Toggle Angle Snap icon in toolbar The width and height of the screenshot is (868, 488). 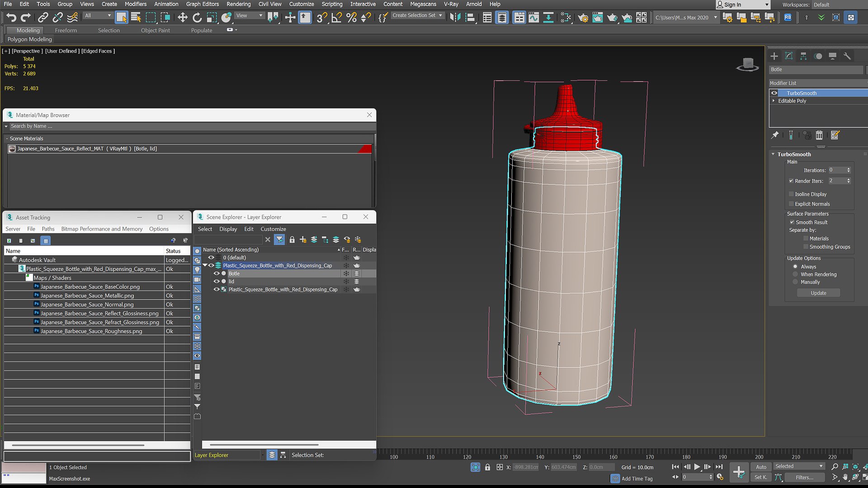pyautogui.click(x=336, y=18)
